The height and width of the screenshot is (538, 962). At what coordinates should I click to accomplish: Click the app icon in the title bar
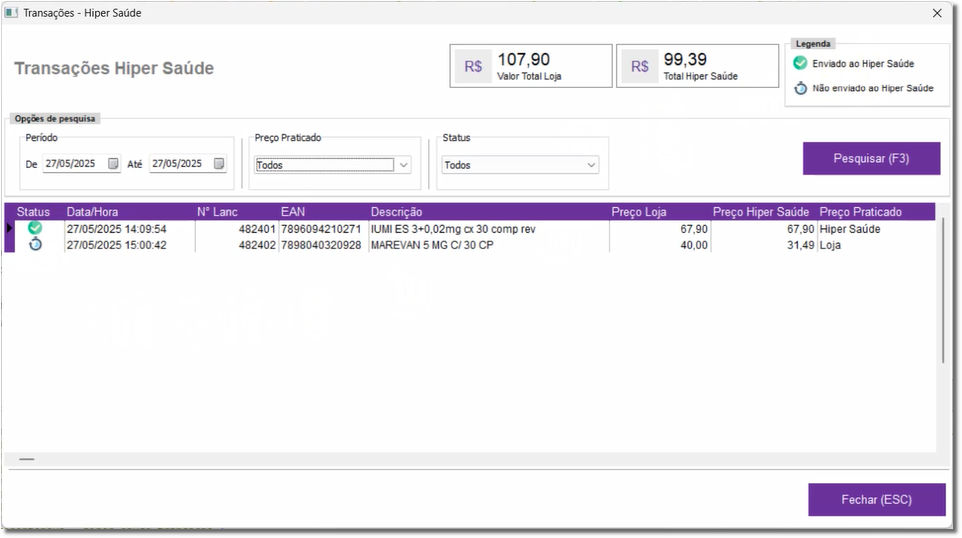(11, 12)
